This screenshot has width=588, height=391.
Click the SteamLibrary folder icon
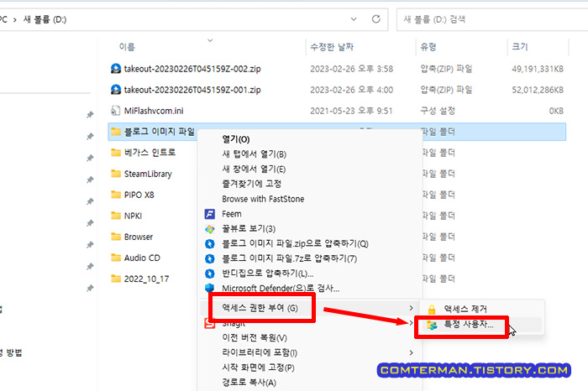[116, 174]
